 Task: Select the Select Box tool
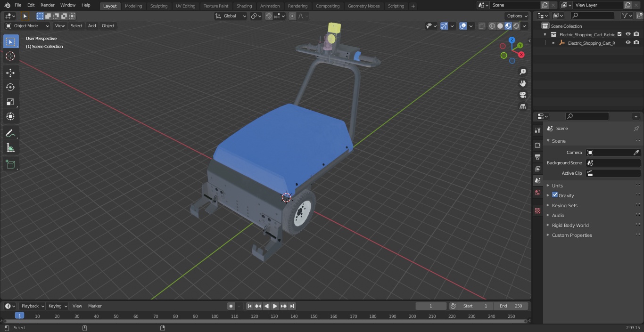coord(10,42)
